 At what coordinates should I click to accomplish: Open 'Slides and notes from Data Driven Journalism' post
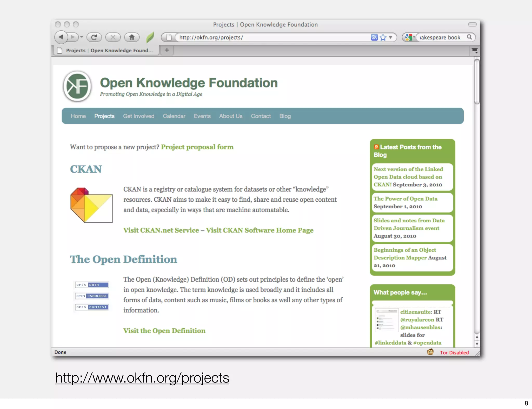coord(409,224)
